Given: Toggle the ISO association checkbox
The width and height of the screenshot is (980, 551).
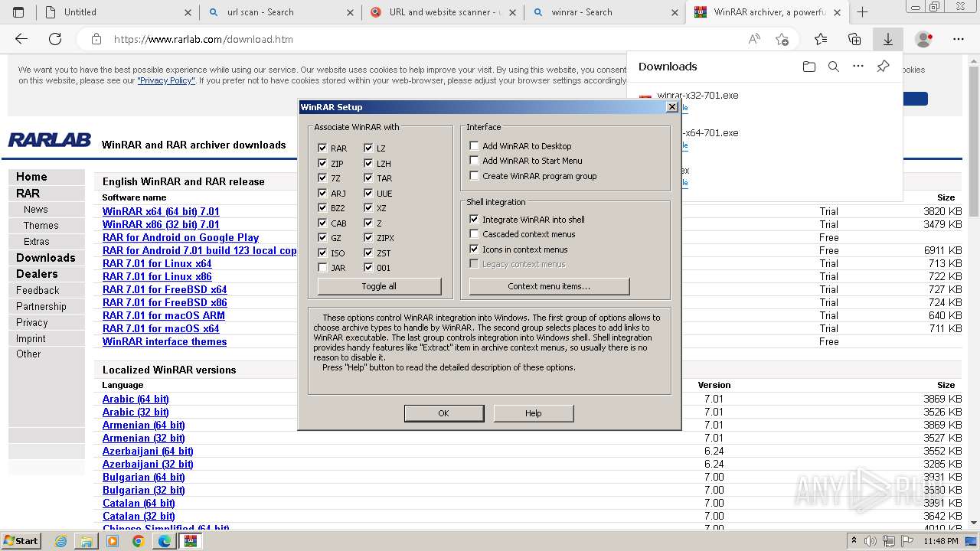Looking at the screenshot, I should [x=322, y=253].
